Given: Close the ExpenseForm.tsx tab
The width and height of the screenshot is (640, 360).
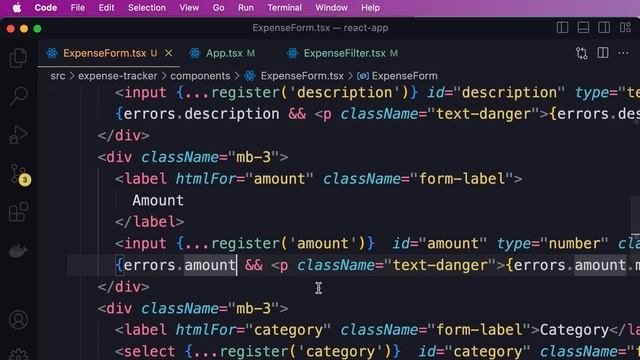Looking at the screenshot, I should [x=168, y=53].
